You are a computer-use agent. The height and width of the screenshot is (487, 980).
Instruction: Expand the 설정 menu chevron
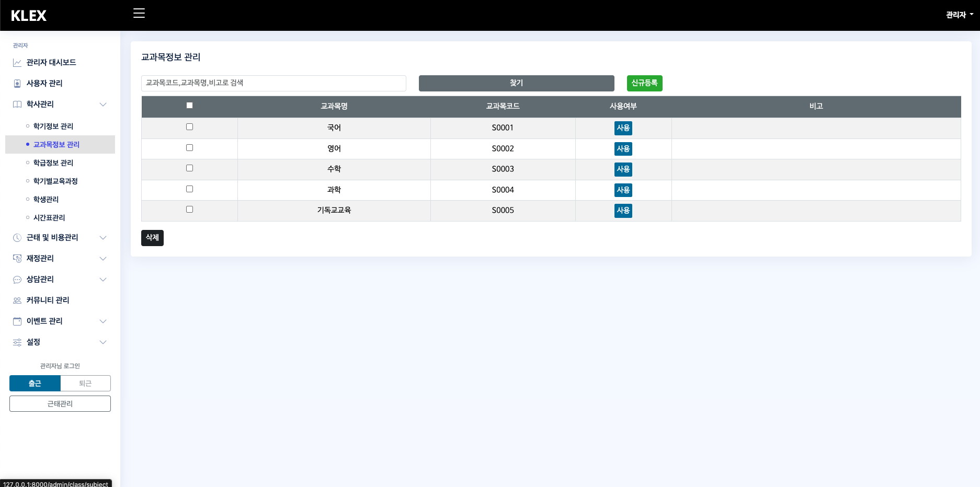pyautogui.click(x=103, y=342)
